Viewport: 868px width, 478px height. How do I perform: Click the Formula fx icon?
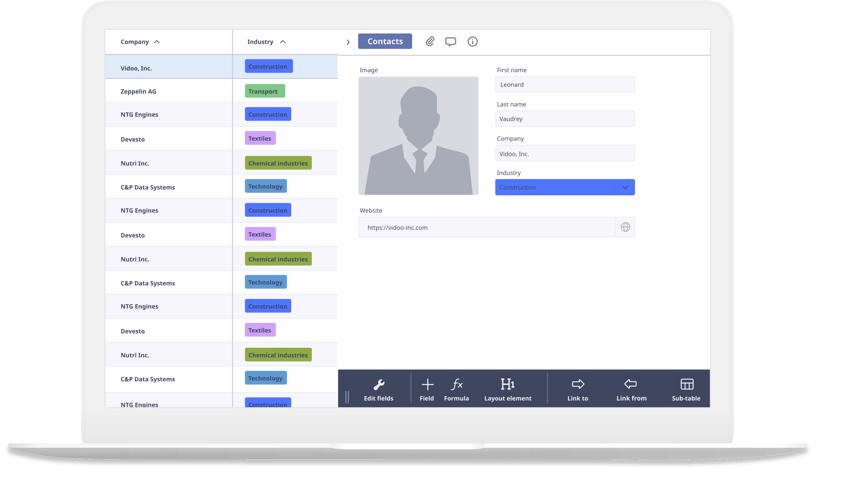coord(456,384)
